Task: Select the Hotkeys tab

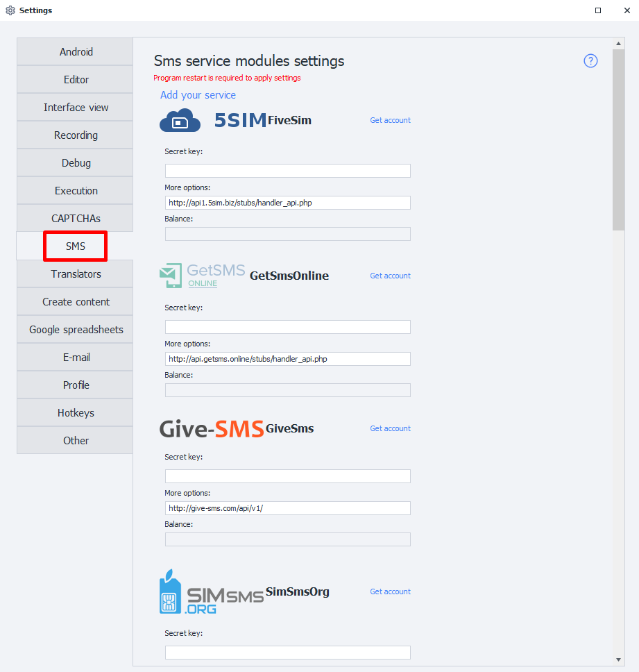Action: coord(76,413)
